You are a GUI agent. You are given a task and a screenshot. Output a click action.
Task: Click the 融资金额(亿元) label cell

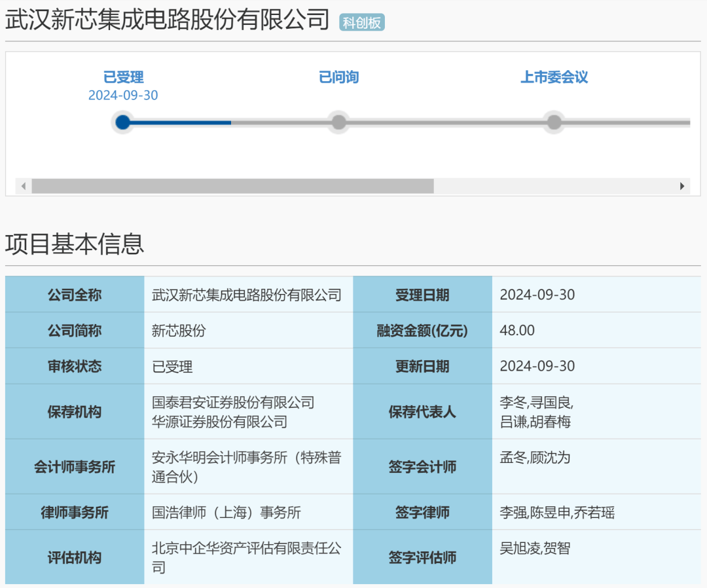[x=422, y=330]
